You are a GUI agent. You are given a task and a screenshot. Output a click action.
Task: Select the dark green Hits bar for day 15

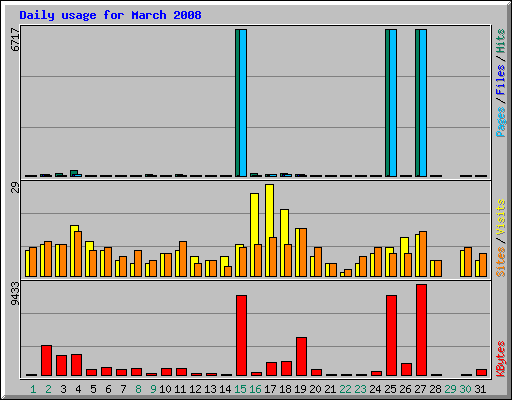[x=237, y=103]
